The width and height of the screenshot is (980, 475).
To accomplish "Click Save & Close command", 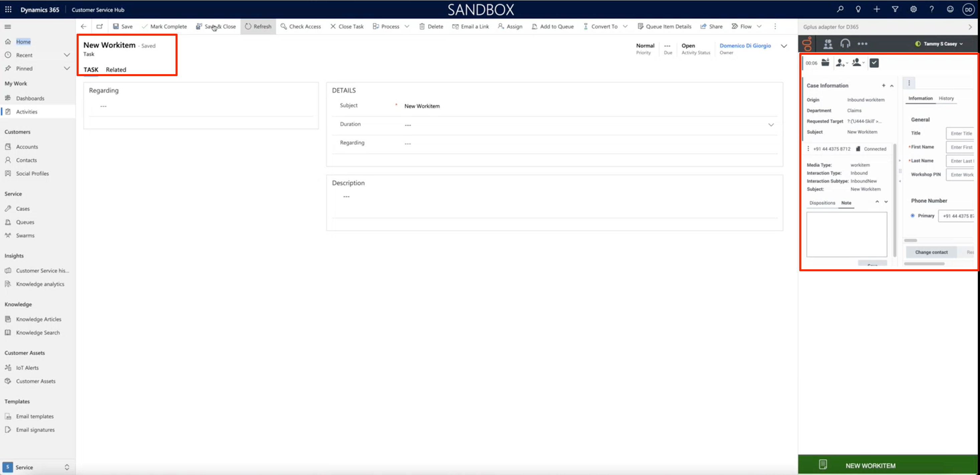I will [x=216, y=26].
